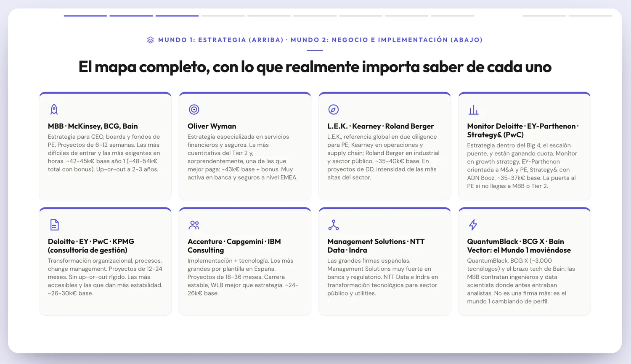Open the "Monitor Deloitte · EY-Parthenon" card title
The image size is (631, 364).
[x=523, y=130]
